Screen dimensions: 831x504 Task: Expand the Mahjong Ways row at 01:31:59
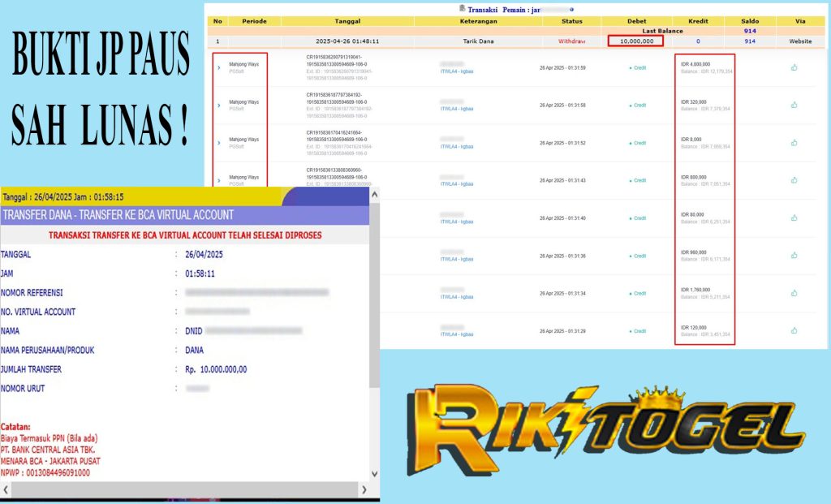(x=219, y=68)
